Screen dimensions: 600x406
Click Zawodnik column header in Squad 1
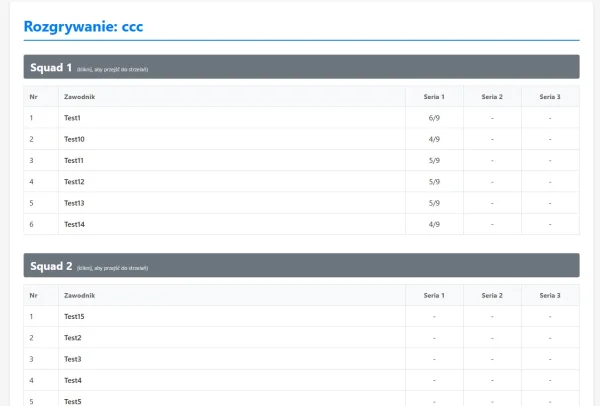tap(79, 97)
